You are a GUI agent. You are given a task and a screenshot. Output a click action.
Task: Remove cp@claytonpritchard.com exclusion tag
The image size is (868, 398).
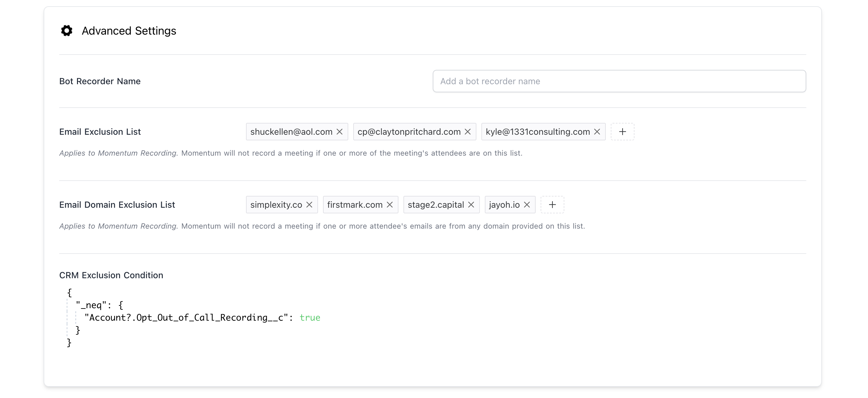click(x=468, y=132)
